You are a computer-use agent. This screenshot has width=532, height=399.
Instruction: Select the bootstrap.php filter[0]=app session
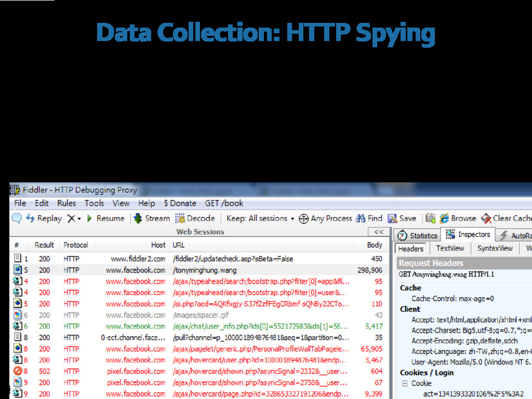[x=200, y=281]
